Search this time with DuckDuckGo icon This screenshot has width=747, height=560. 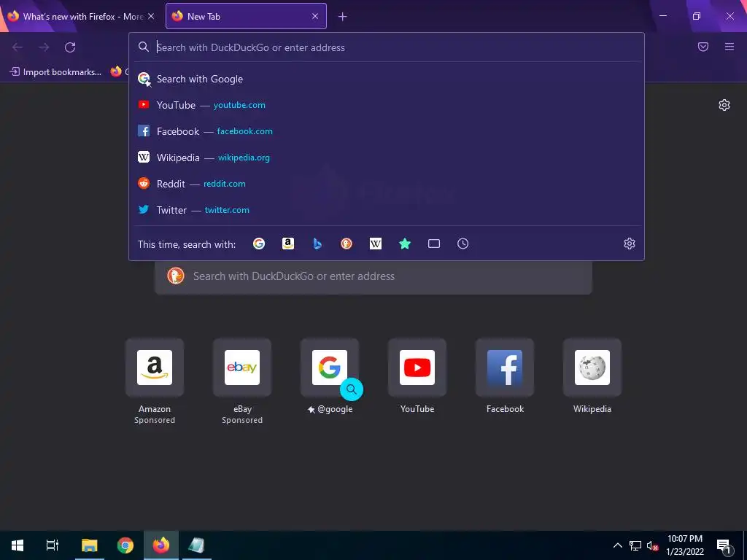point(347,244)
